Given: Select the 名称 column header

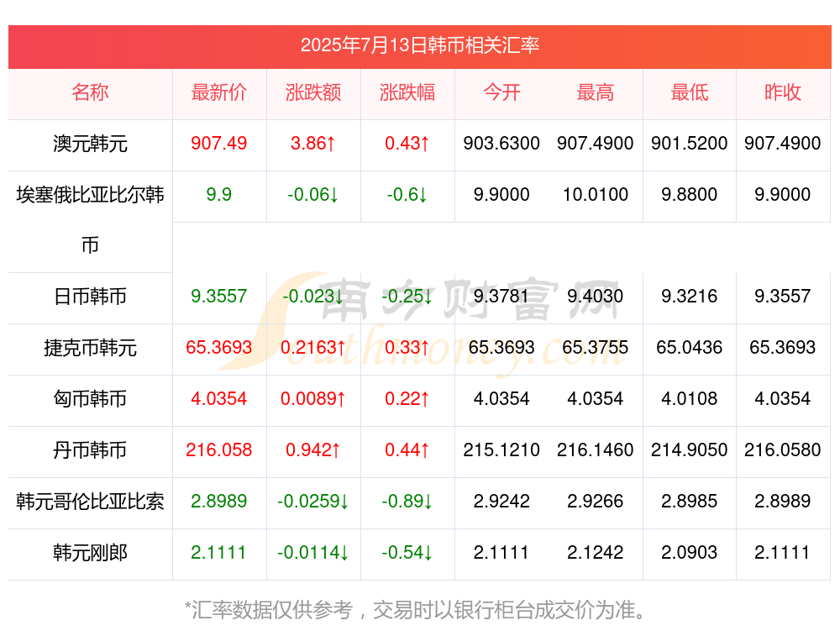Looking at the screenshot, I should [90, 92].
